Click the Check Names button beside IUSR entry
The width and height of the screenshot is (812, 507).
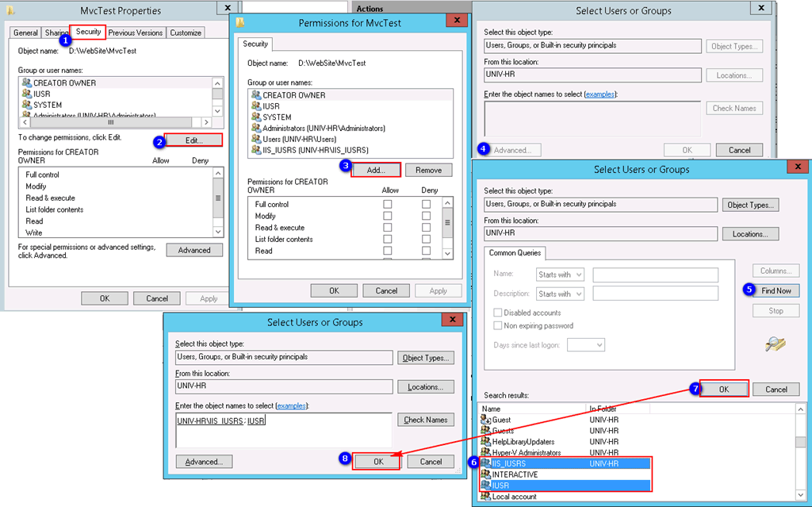[x=425, y=420]
